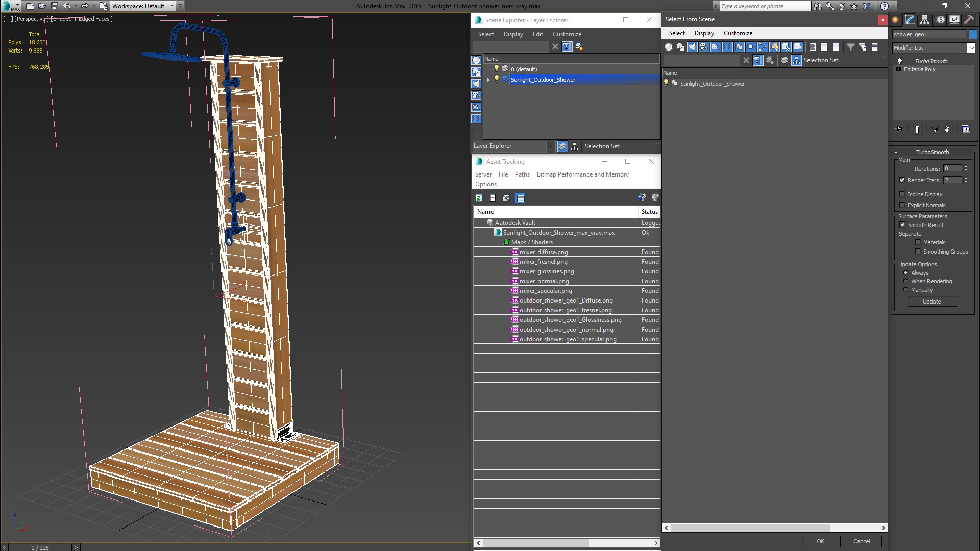
Task: Open the Paths menu in Asset Tracking
Action: pyautogui.click(x=522, y=174)
